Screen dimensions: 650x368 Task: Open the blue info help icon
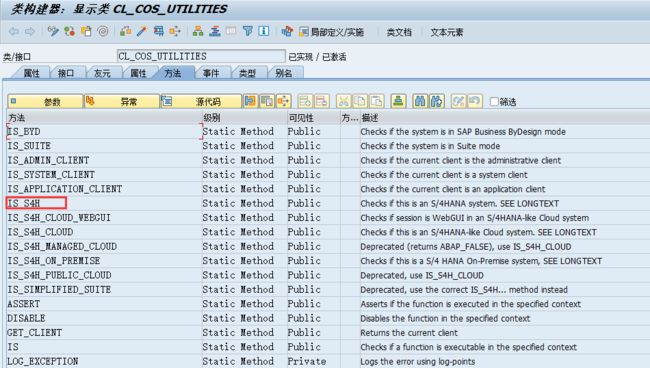point(264,31)
